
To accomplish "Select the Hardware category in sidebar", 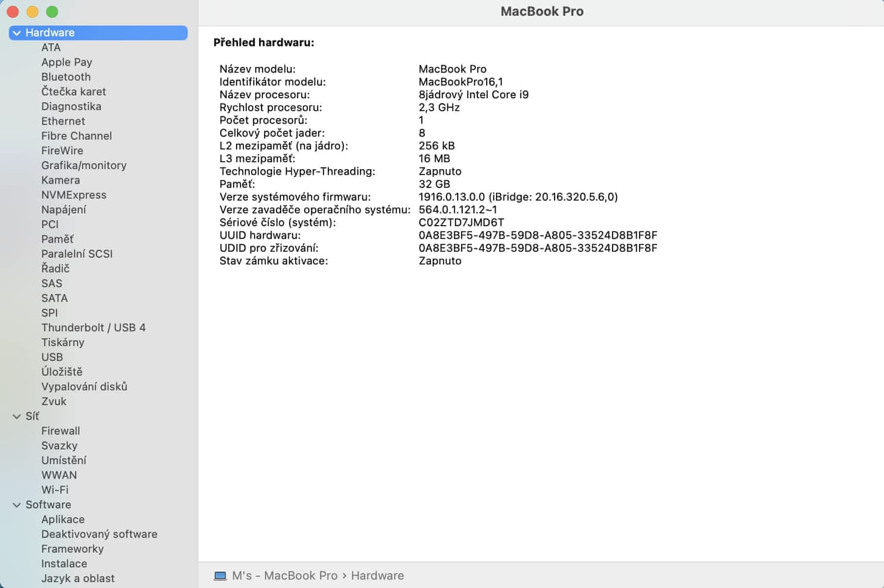I will (98, 33).
